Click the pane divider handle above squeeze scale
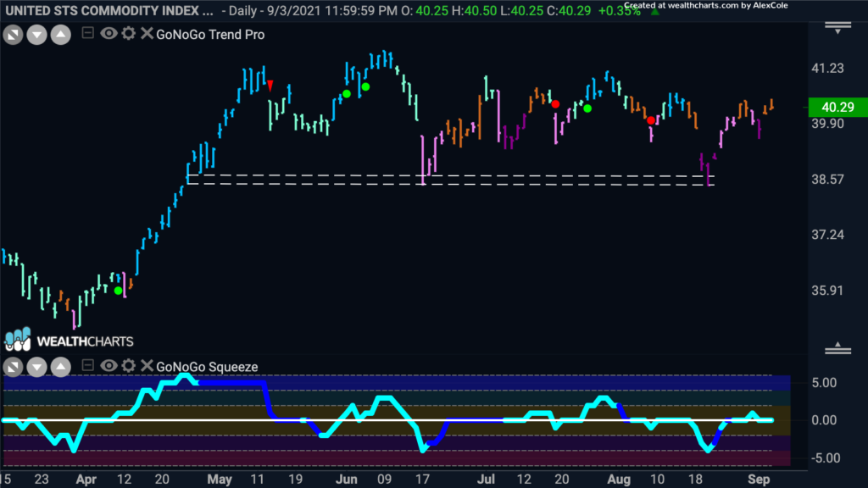The height and width of the screenshot is (488, 868). pos(837,348)
